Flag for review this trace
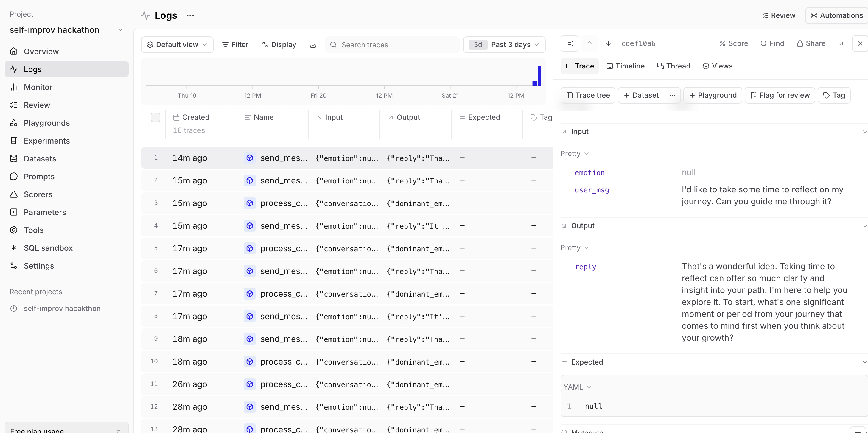Screen dimensions: 868x433 tap(780, 95)
